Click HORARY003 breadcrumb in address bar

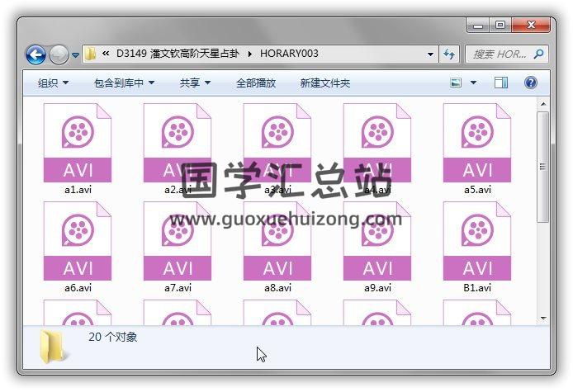(x=289, y=54)
